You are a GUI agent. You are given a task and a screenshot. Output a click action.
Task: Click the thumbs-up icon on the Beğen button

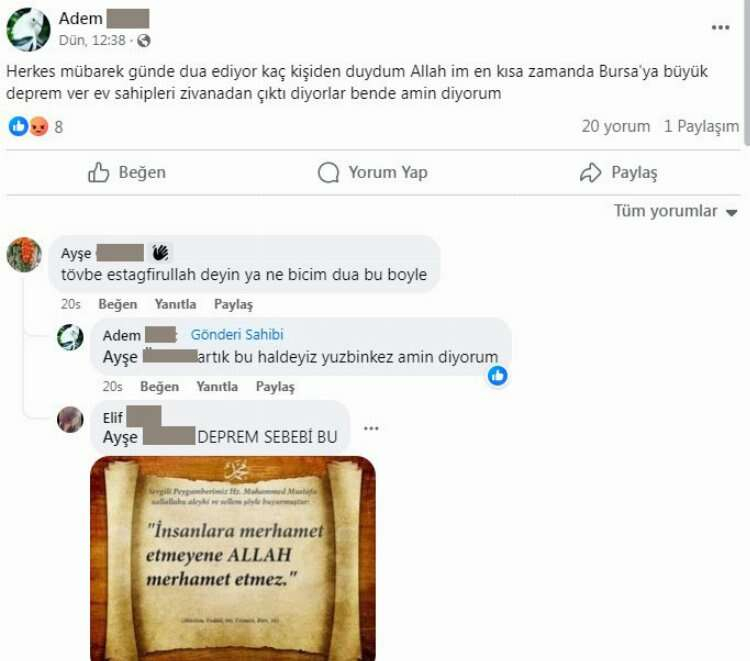tap(99, 172)
